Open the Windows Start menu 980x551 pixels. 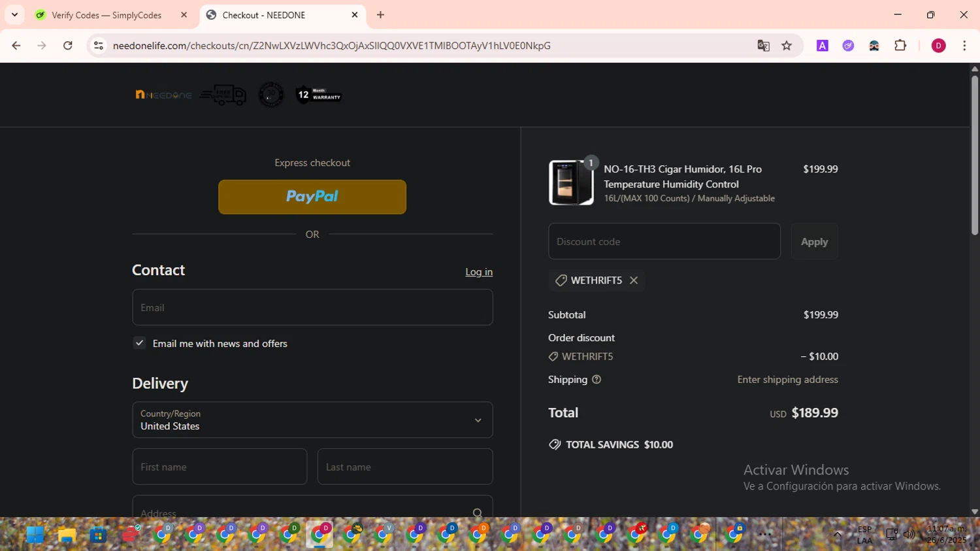point(35,535)
